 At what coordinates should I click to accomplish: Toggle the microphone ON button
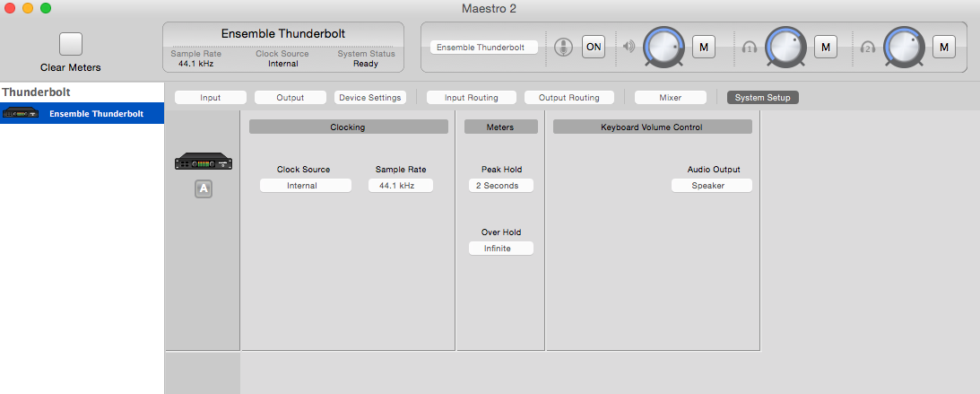[594, 47]
